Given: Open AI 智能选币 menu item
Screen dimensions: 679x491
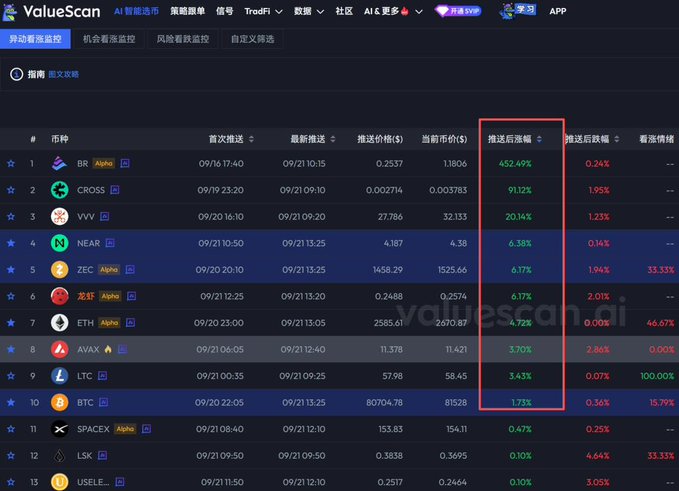Looking at the screenshot, I should 136,11.
